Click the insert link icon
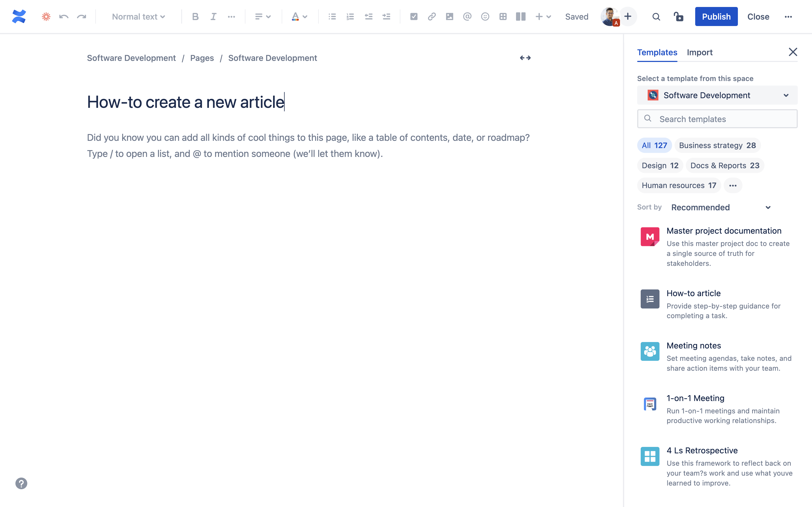The height and width of the screenshot is (507, 812). coord(432,16)
